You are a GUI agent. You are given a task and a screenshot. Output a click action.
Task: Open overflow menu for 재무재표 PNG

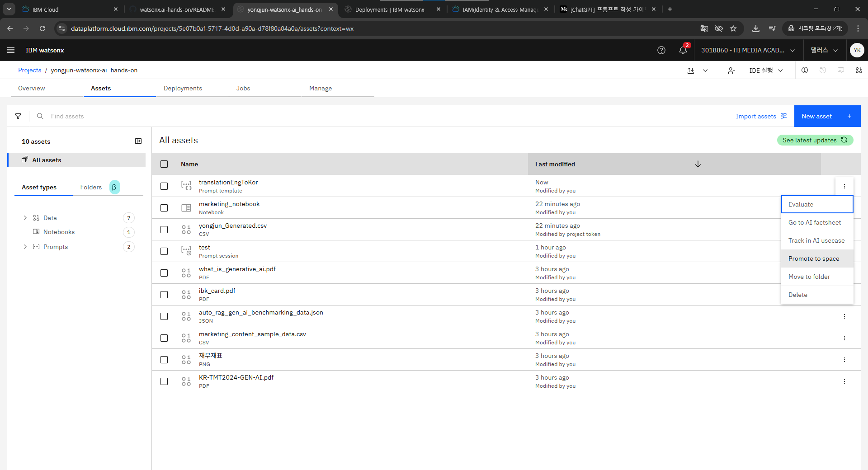tap(844, 360)
